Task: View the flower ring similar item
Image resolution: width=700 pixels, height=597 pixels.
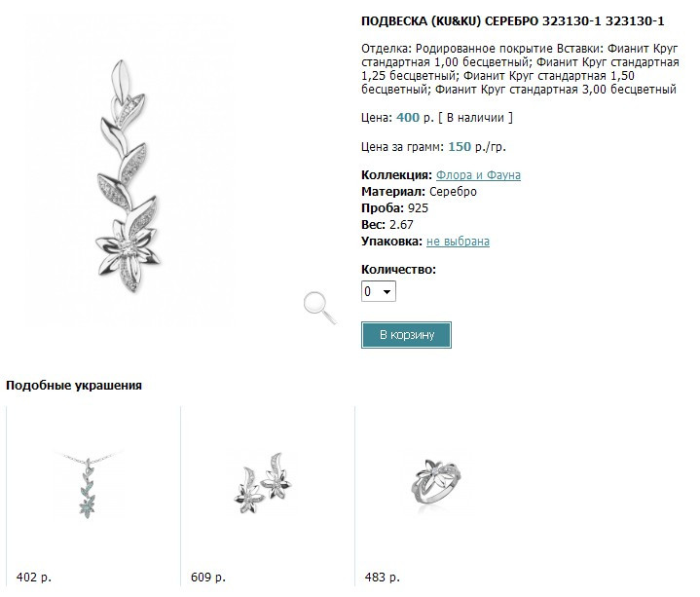Action: pyautogui.click(x=436, y=483)
